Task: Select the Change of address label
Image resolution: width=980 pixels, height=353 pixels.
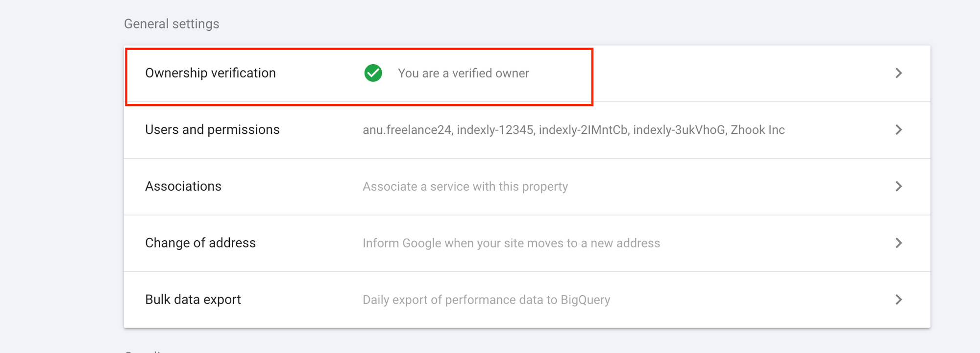Action: (x=200, y=243)
